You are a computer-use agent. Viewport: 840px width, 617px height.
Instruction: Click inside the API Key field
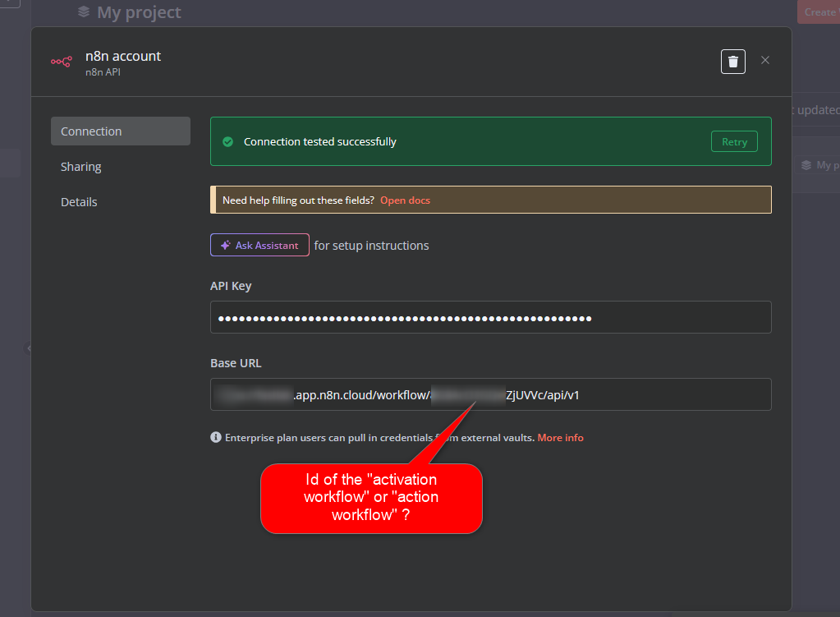pos(490,317)
